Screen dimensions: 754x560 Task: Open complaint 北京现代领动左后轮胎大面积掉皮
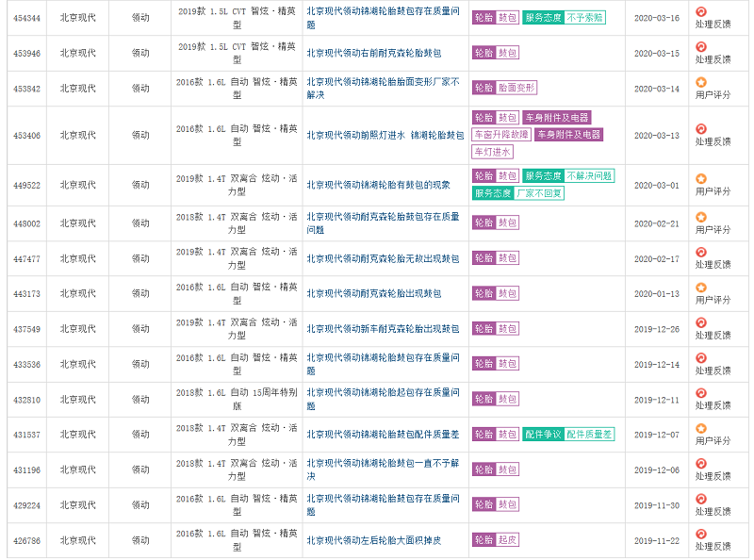point(373,540)
